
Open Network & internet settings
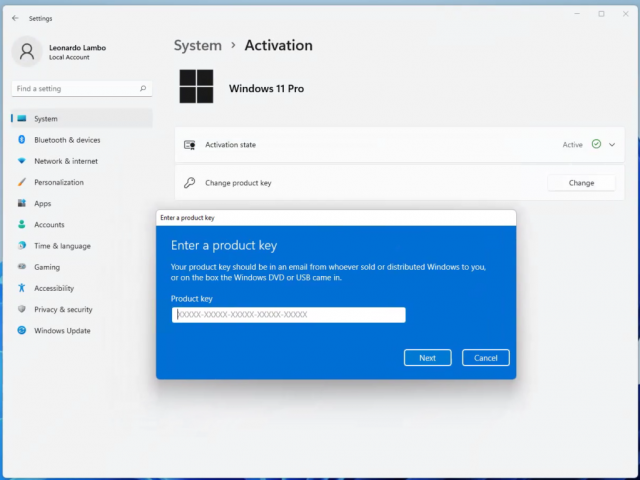(x=66, y=161)
